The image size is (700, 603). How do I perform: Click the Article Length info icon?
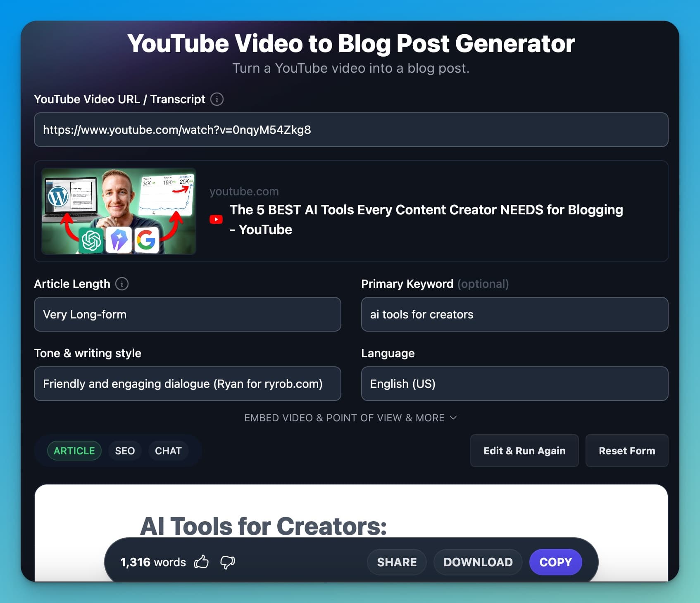pyautogui.click(x=121, y=284)
